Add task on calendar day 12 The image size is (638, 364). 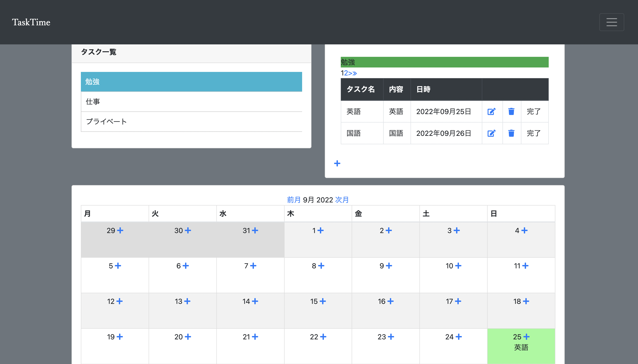point(120,301)
